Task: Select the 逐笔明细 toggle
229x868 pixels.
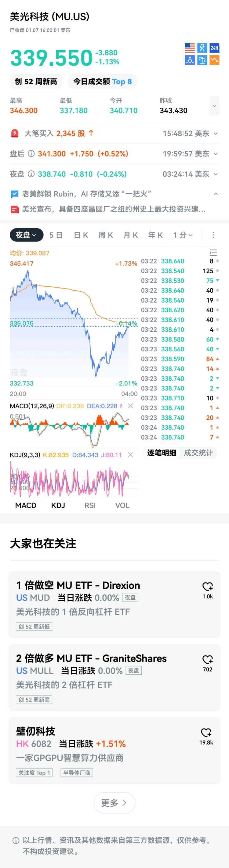Action: 162,453
